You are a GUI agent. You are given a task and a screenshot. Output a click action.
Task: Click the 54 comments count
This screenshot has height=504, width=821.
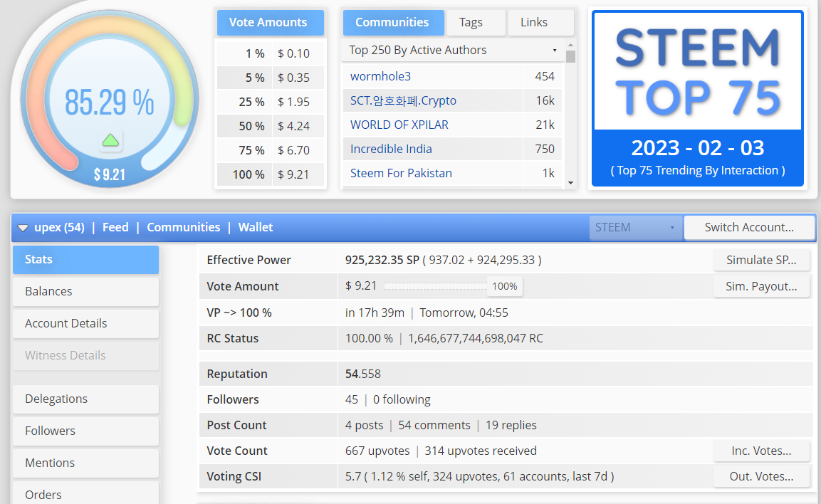click(x=434, y=426)
